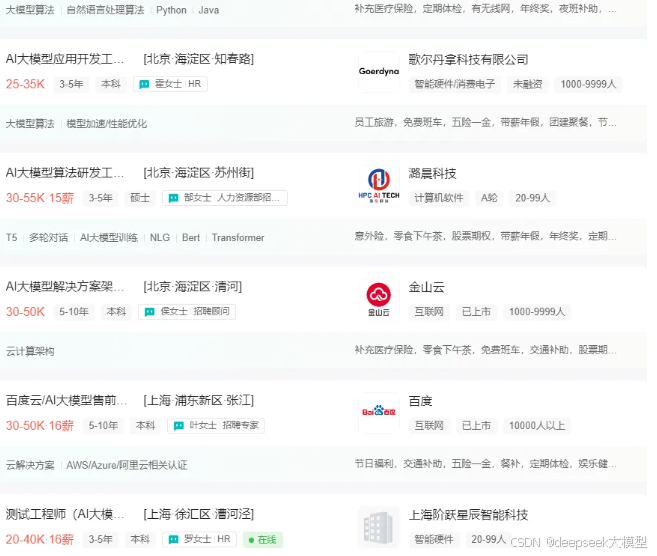Open job AI大模型解决方案架... listing
The width and height of the screenshot is (657, 556).
pyautogui.click(x=65, y=287)
